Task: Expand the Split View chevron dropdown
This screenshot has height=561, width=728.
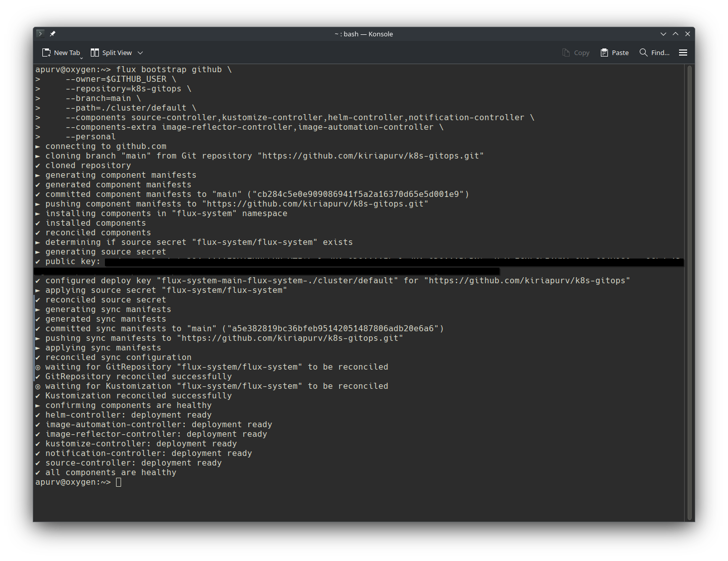Action: click(x=140, y=53)
